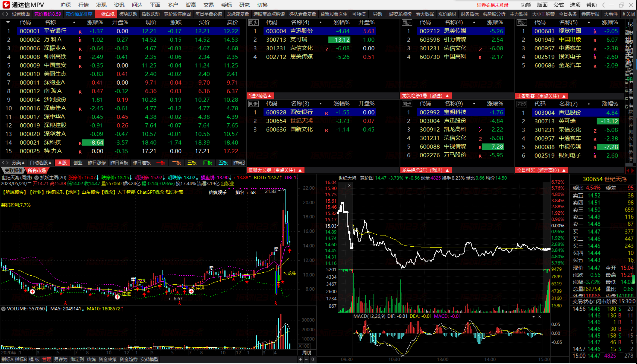Select the 创业 market tab

78,163
